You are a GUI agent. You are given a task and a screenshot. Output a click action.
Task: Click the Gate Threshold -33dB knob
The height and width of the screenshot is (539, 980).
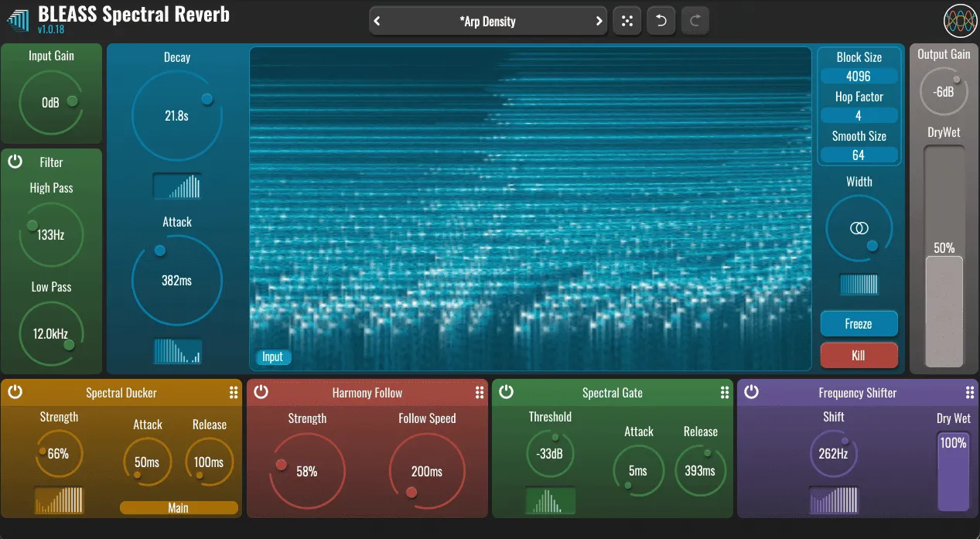(x=550, y=454)
